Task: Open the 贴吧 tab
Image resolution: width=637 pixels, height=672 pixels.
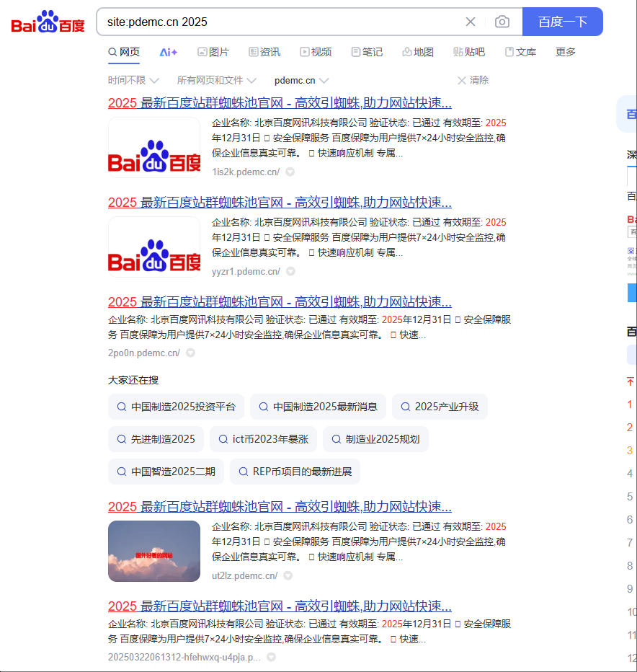Action: [x=469, y=53]
